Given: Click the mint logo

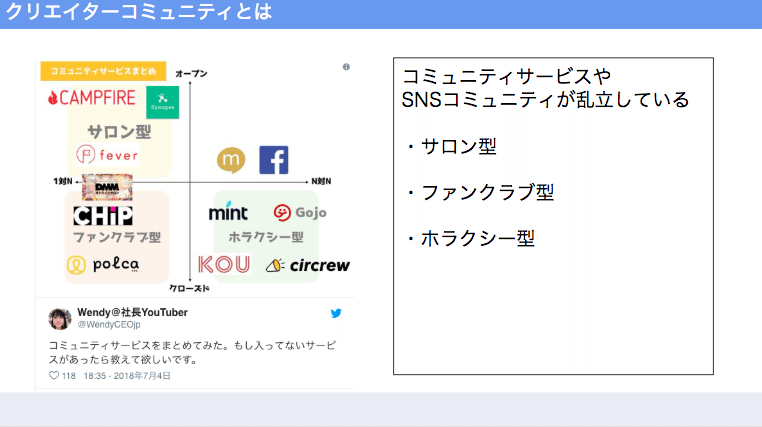Looking at the screenshot, I should [x=228, y=211].
